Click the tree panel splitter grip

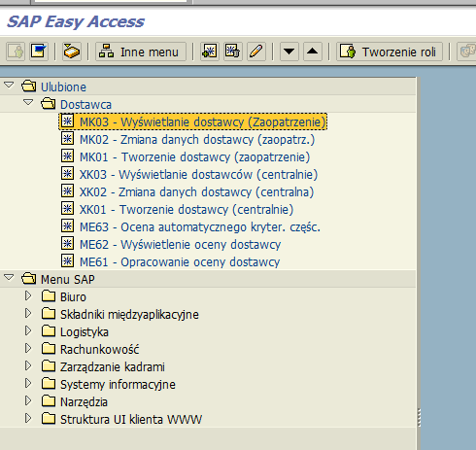pyautogui.click(x=420, y=418)
